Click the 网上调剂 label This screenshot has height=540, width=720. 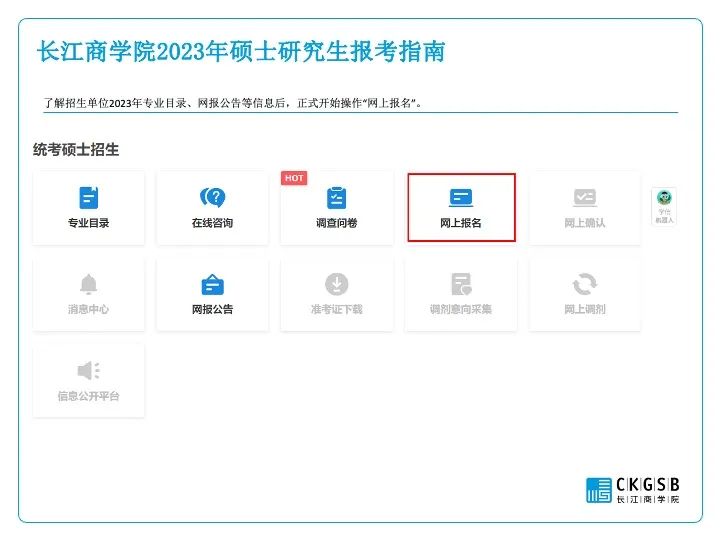[585, 309]
